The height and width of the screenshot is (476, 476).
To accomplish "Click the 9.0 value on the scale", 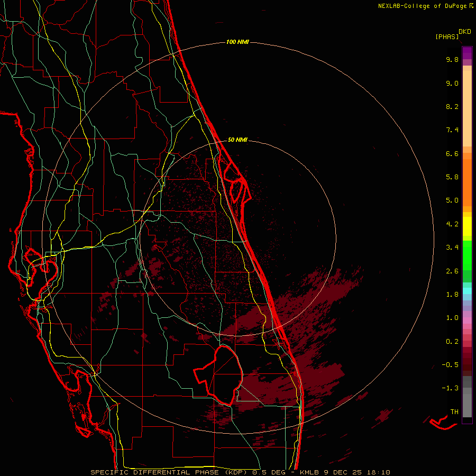I will tap(452, 83).
